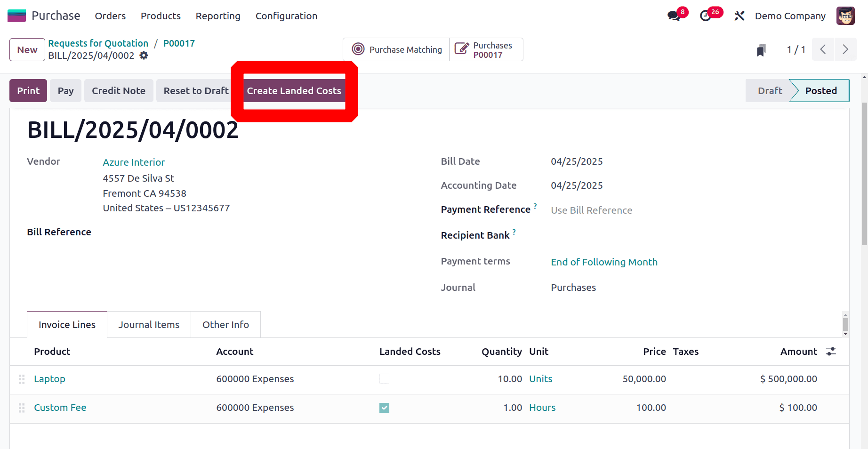Open the Purchase app home icon
The height and width of the screenshot is (449, 868).
click(16, 16)
